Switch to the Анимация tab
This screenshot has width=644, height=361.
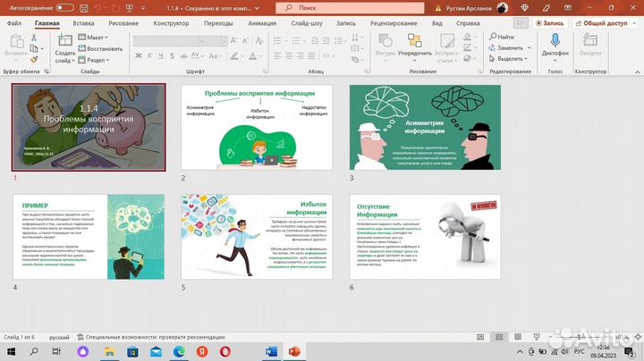click(261, 23)
